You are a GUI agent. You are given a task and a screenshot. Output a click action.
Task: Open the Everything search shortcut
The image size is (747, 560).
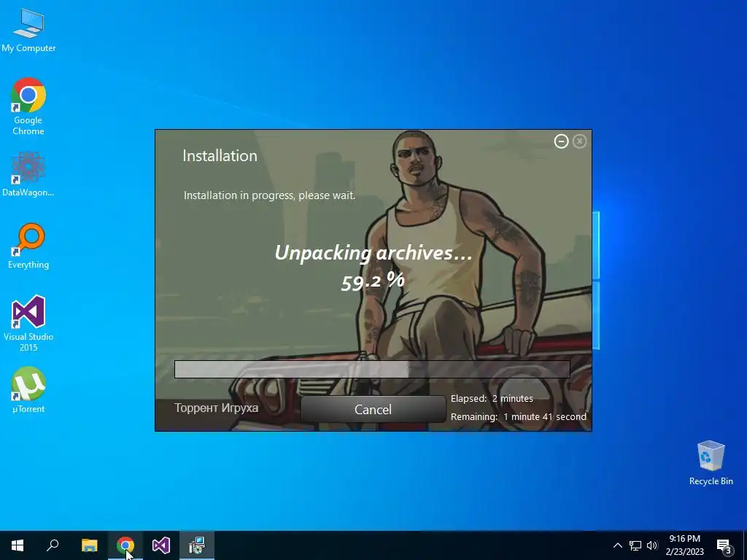pyautogui.click(x=28, y=246)
